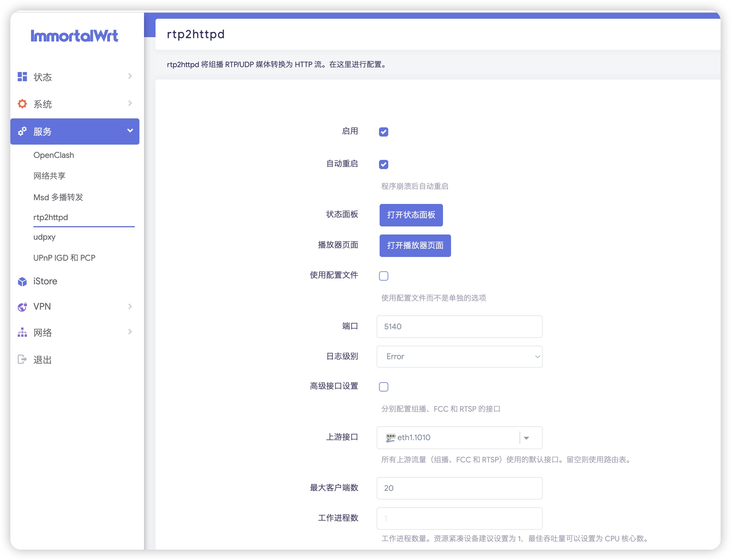Select the udpxy submenu item
This screenshot has height=560, width=731.
tap(44, 237)
